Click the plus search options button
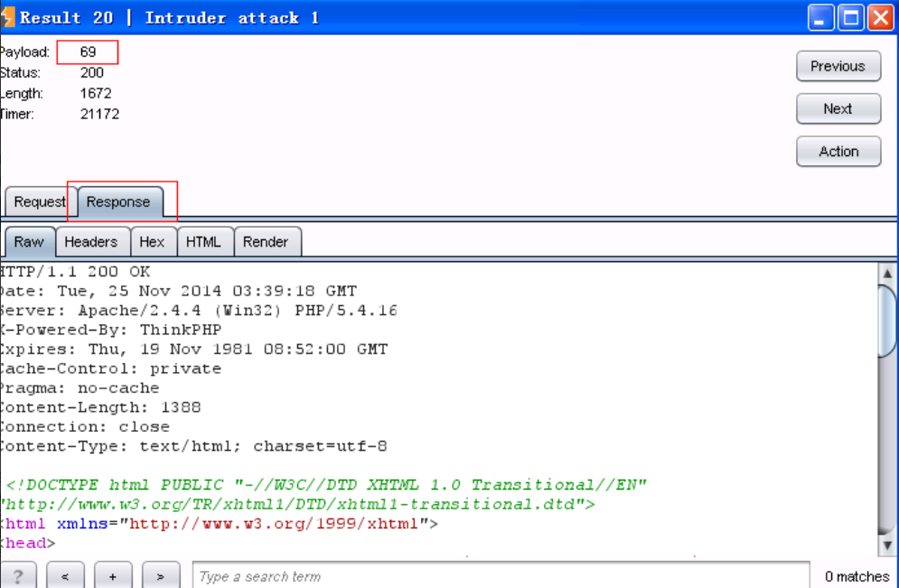899x588 pixels. pos(113,575)
